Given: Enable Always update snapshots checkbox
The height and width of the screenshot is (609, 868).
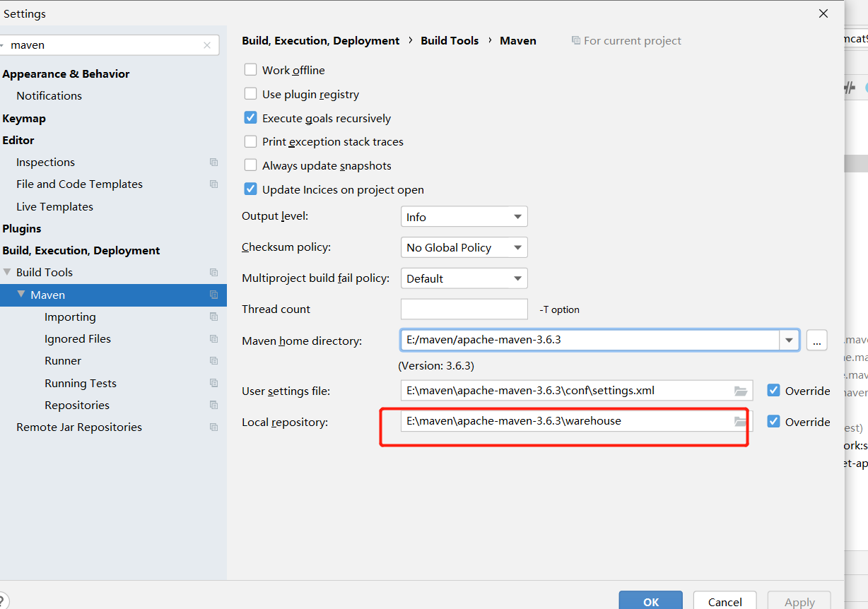Looking at the screenshot, I should point(250,165).
